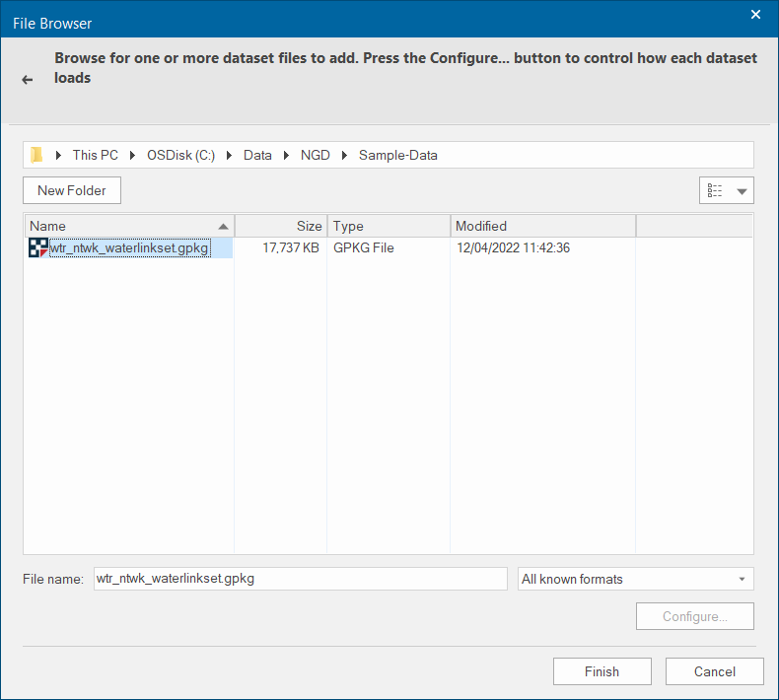
Task: Expand the arrow before Sample-Data breadcrumb
Action: point(344,156)
